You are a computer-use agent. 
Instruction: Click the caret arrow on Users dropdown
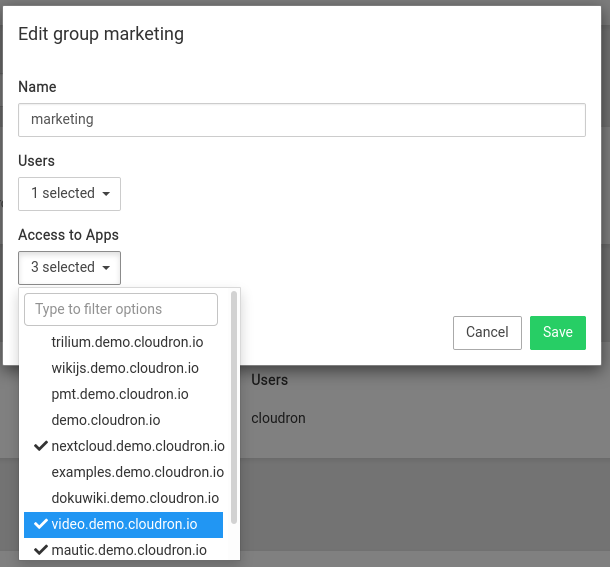tap(106, 194)
